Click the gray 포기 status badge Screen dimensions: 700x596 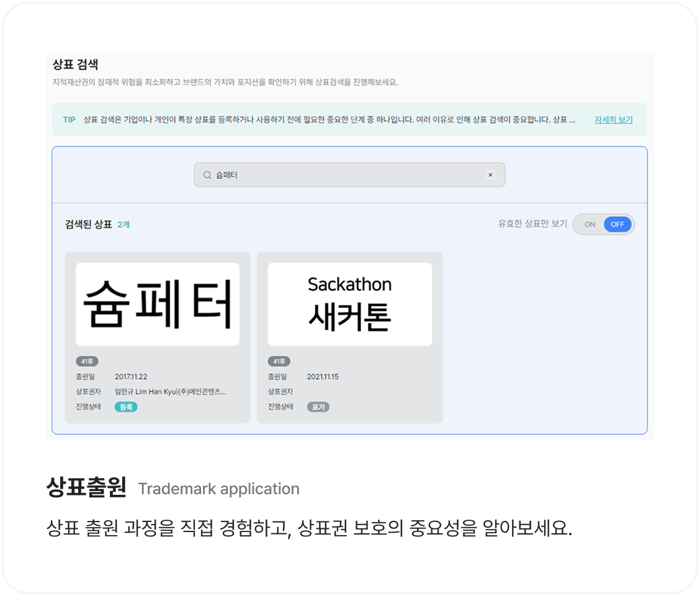318,407
